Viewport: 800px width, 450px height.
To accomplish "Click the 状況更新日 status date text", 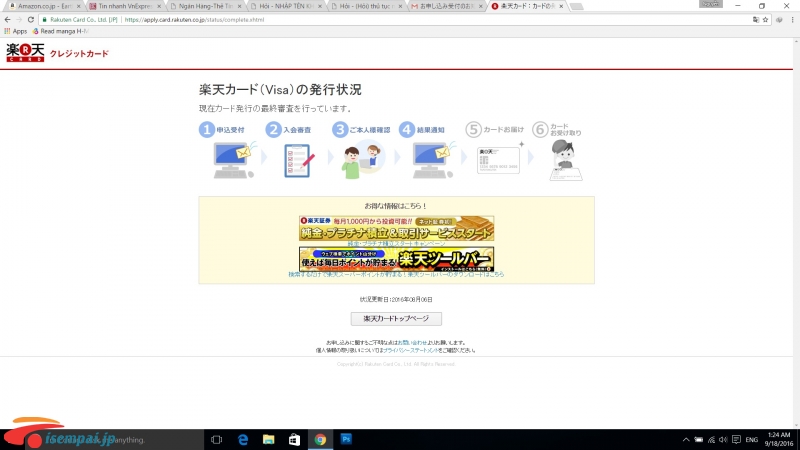I will (x=396, y=299).
